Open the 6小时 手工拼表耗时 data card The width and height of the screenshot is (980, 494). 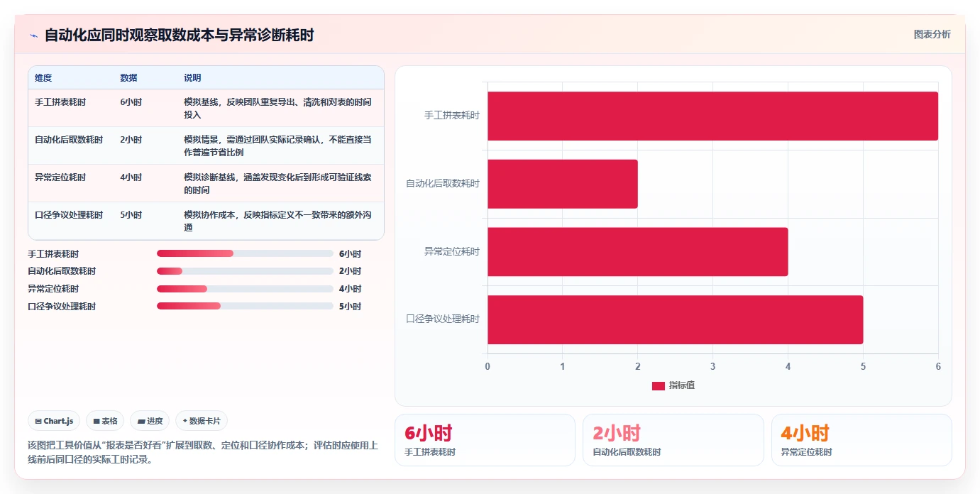[485, 440]
